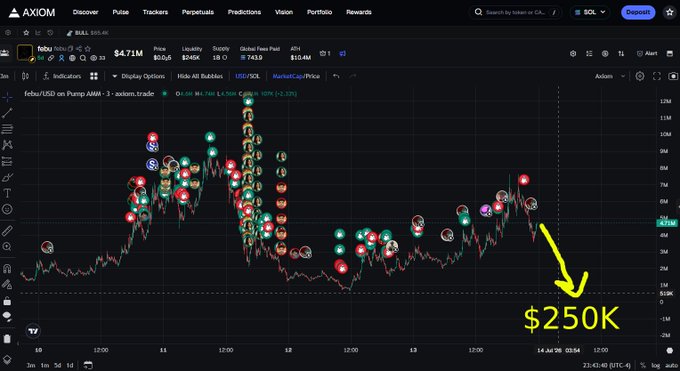
Task: Open the go-to-date calendar icon
Action: click(x=88, y=365)
